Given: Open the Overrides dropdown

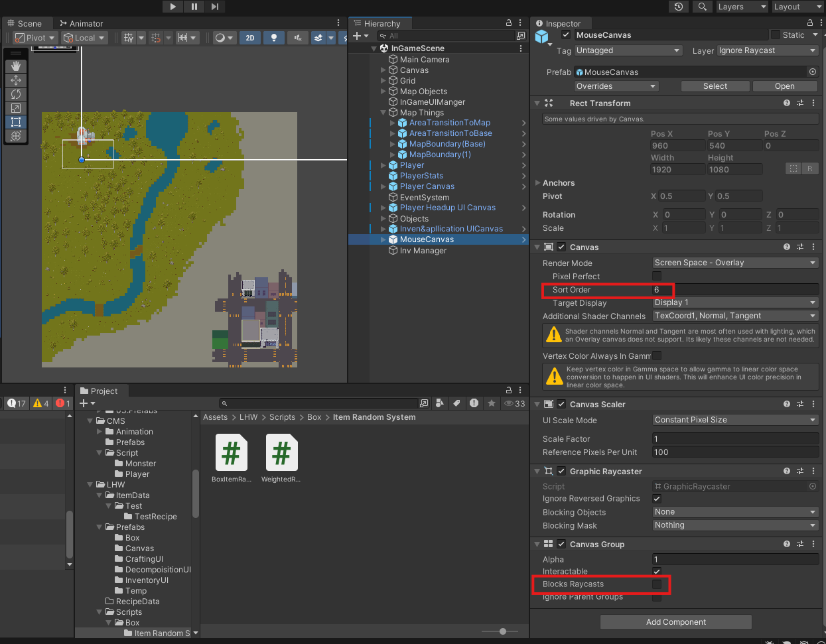Looking at the screenshot, I should [x=616, y=86].
